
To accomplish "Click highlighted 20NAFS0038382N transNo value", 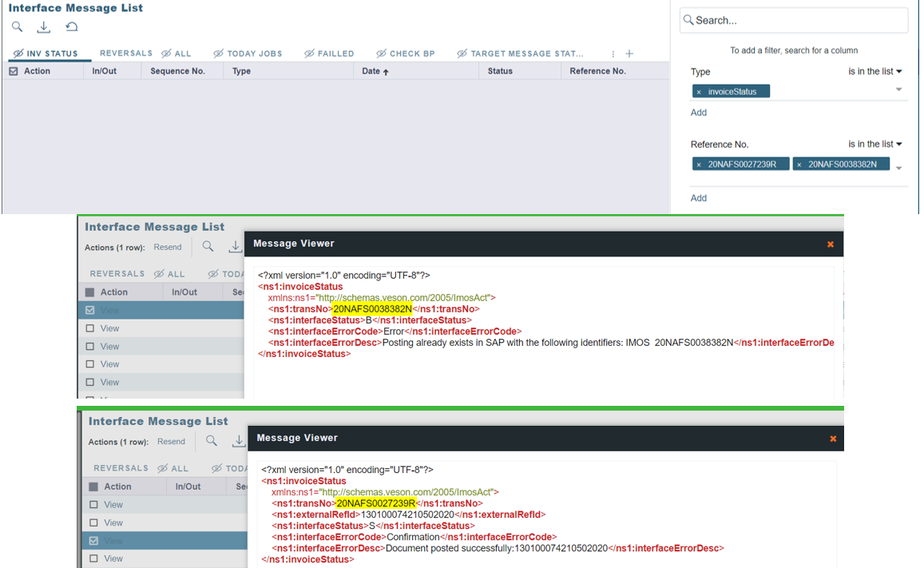I will (x=372, y=309).
